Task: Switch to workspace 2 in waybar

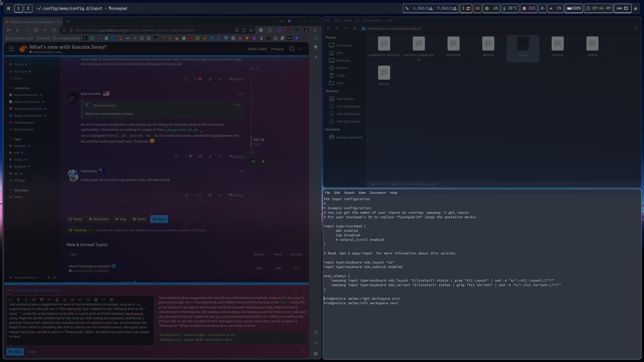Action: 28,8
